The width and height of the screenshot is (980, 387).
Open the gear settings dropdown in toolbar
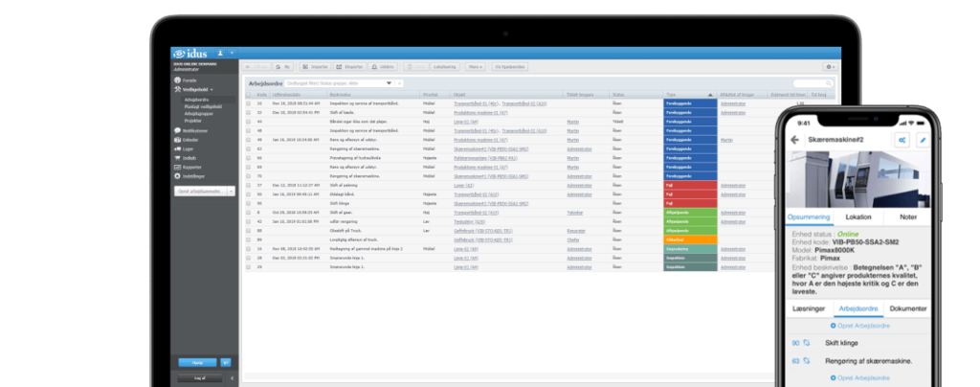(x=830, y=66)
